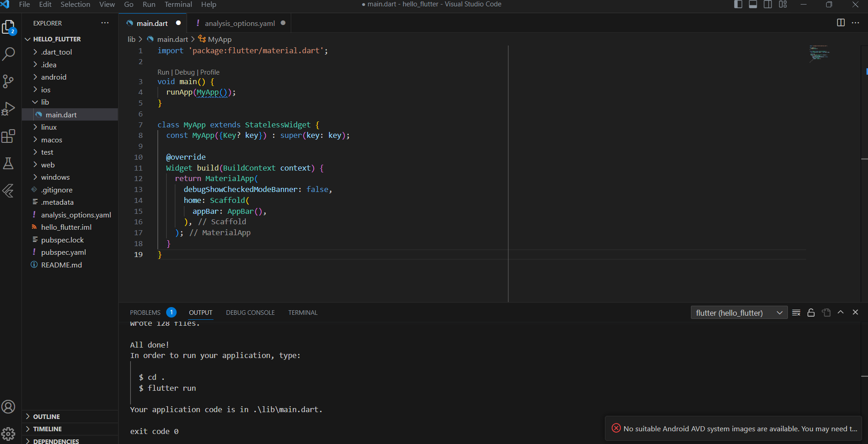Open the Search view in activity bar
This screenshot has height=444, width=868.
coord(9,54)
